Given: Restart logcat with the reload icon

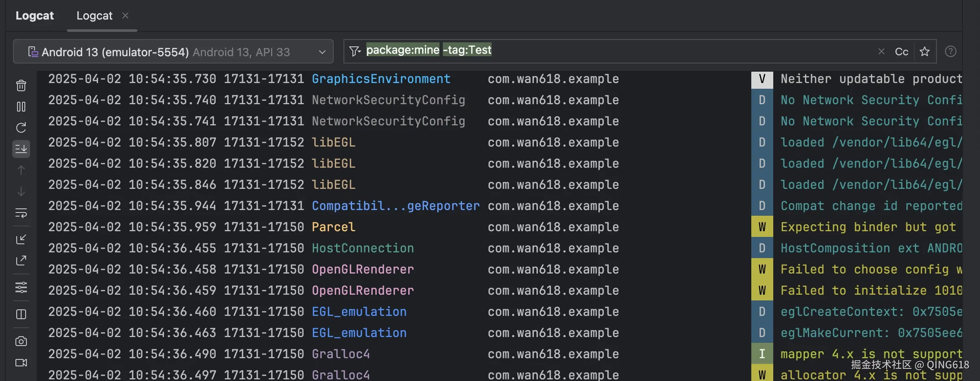Looking at the screenshot, I should click(21, 128).
